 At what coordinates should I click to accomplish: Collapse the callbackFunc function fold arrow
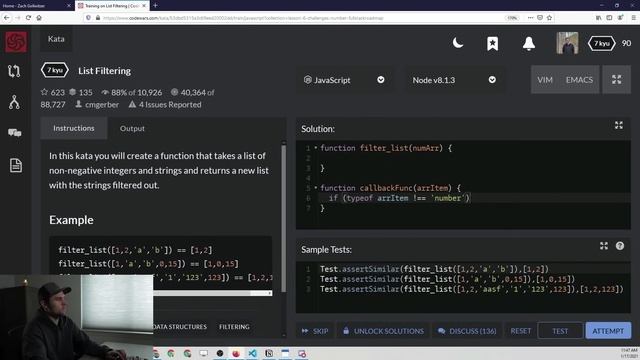316,188
